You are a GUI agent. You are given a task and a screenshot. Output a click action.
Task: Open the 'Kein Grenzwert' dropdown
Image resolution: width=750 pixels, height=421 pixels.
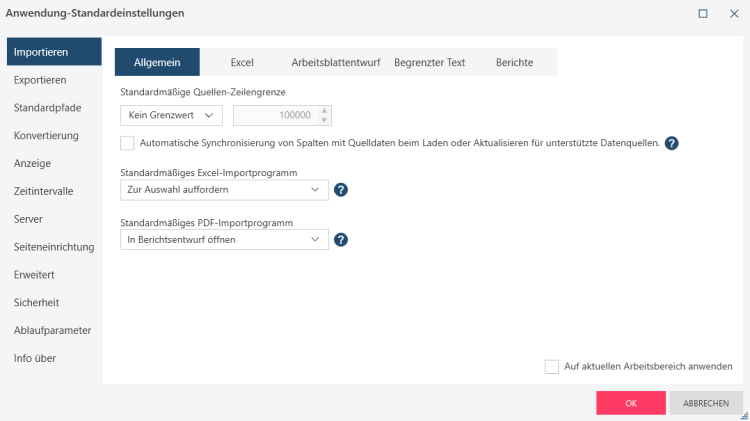172,115
